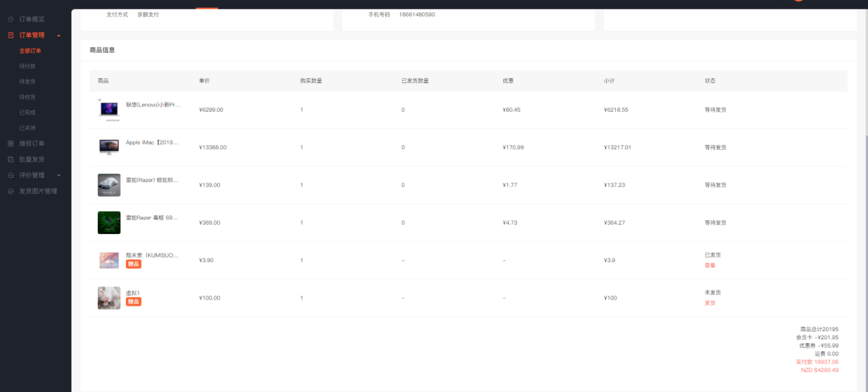868x392 pixels.
Task: Click the 商品总计20195 total line
Action: pos(819,329)
